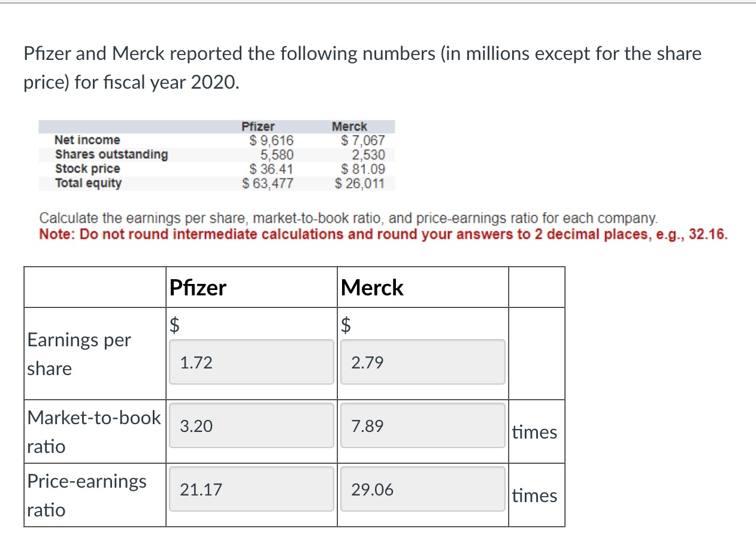Screen dimensions: 756x544
Task: Click the dollar sign above Merck's EPS answer
Action: [x=346, y=325]
